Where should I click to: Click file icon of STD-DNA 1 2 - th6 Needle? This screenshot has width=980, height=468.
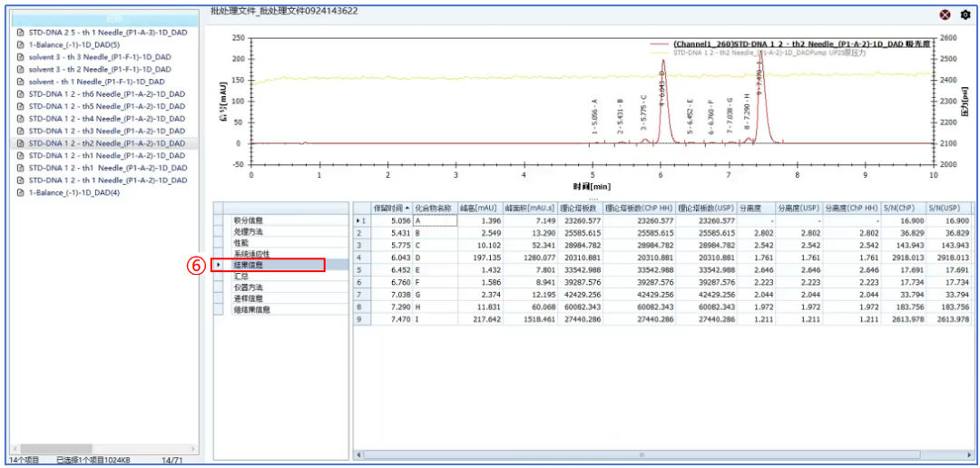tap(21, 93)
